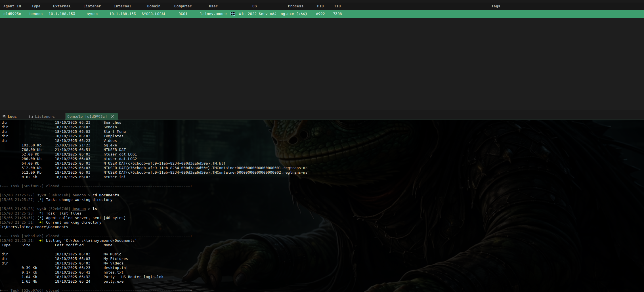
Task: Click the Computer column header
Action: (x=183, y=6)
